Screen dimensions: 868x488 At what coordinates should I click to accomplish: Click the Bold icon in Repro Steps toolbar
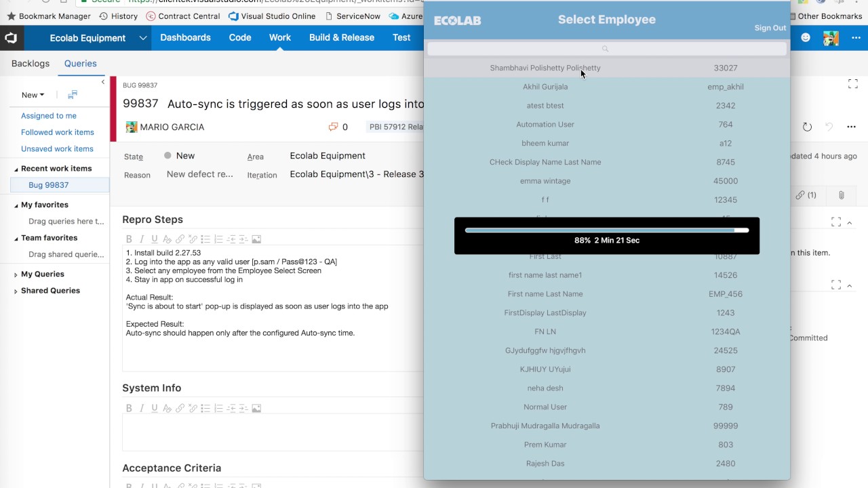[129, 239]
